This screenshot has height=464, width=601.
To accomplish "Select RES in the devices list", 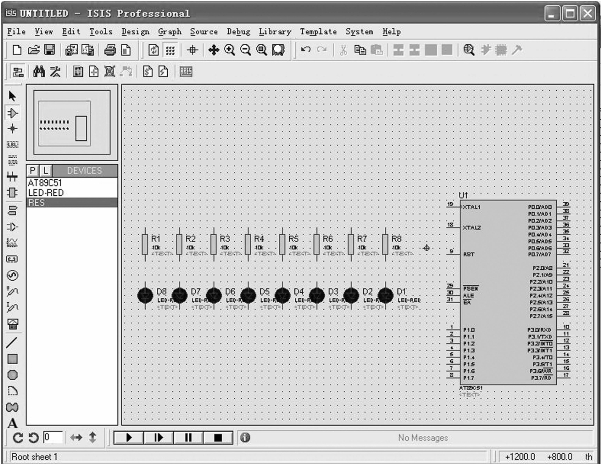I will point(72,203).
